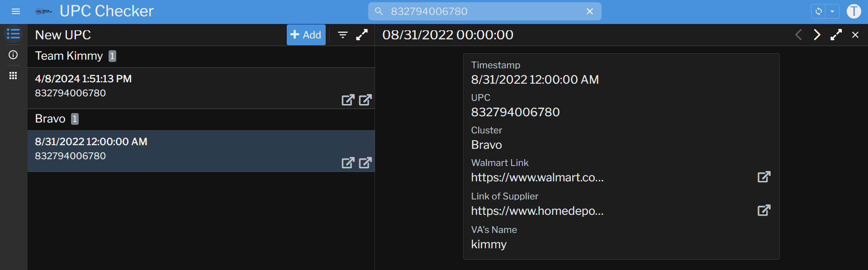
Task: Open the apps grid sidebar icon
Action: click(13, 76)
